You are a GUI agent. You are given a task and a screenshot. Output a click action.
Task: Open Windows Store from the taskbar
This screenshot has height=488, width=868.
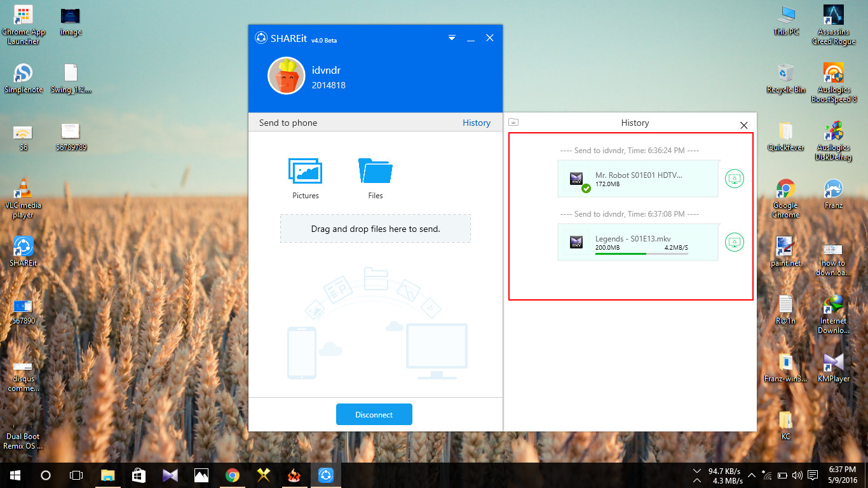[139, 475]
